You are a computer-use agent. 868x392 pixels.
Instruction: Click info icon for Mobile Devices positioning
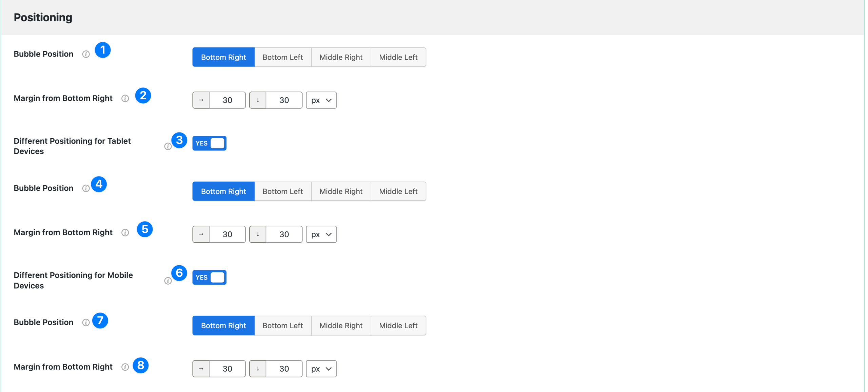[x=168, y=281]
